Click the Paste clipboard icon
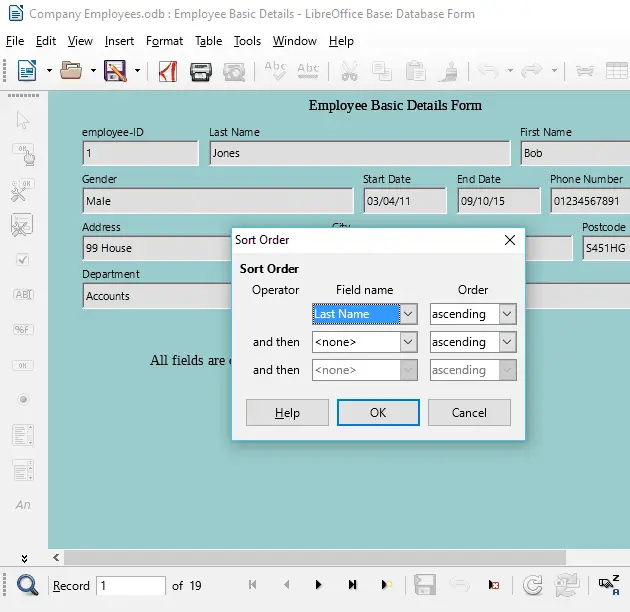 tap(415, 71)
